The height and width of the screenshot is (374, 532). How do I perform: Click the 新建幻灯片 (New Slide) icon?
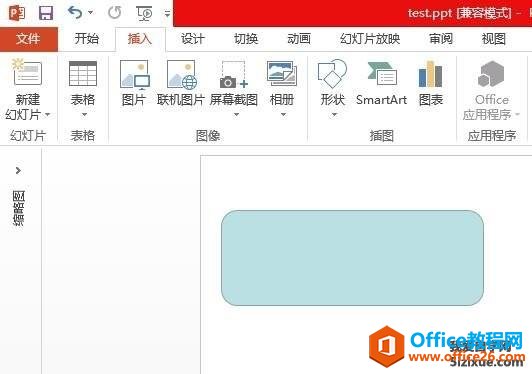(x=27, y=72)
